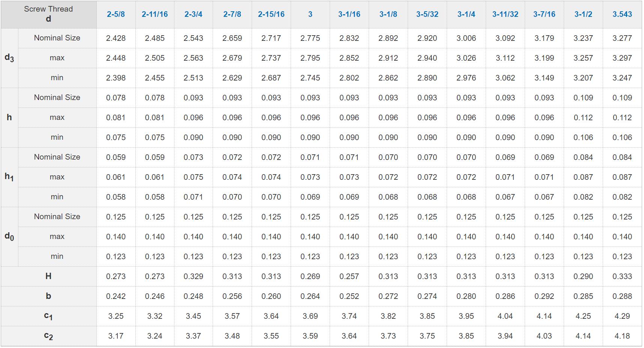Screen dimensions: 644x348
Task: Select the 2-3/4 thread size header
Action: [x=193, y=14]
